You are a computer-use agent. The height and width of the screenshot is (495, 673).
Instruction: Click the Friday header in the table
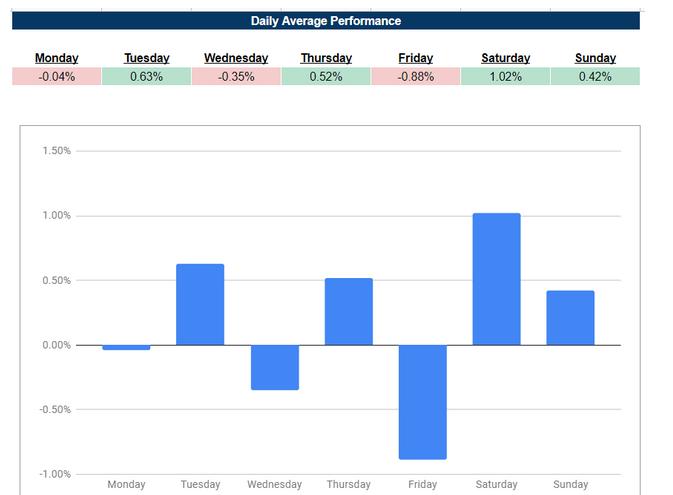click(415, 58)
